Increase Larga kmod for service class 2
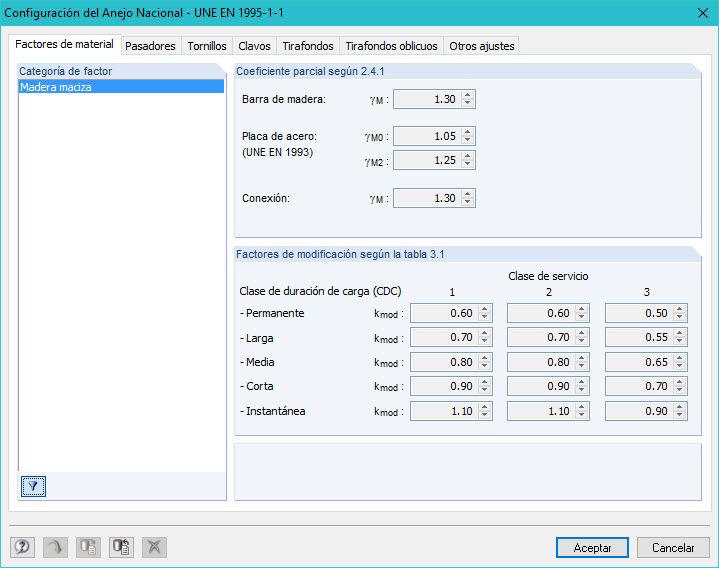The width and height of the screenshot is (719, 568). coord(581,333)
